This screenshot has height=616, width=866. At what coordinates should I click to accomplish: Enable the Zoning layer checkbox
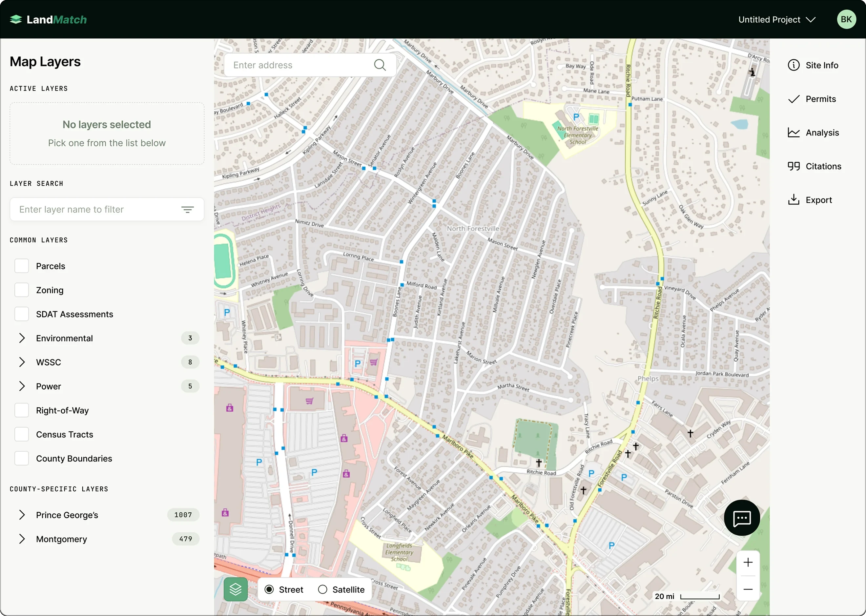(x=22, y=290)
